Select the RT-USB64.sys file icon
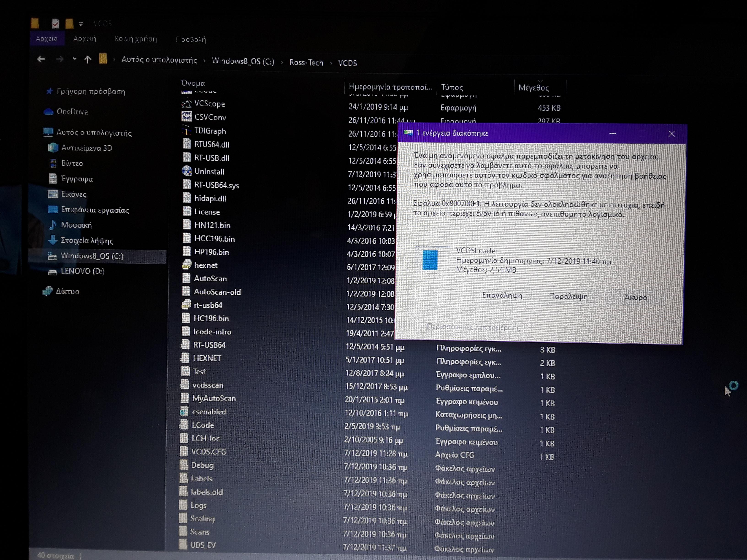The width and height of the screenshot is (747, 560). tap(187, 184)
